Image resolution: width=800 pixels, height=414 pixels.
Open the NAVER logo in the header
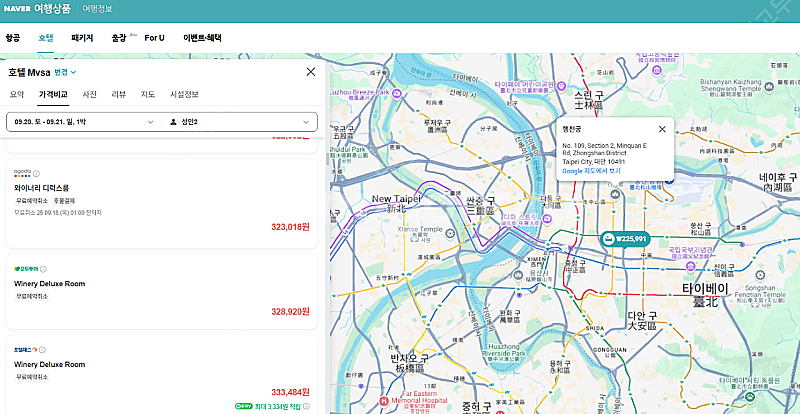point(17,9)
